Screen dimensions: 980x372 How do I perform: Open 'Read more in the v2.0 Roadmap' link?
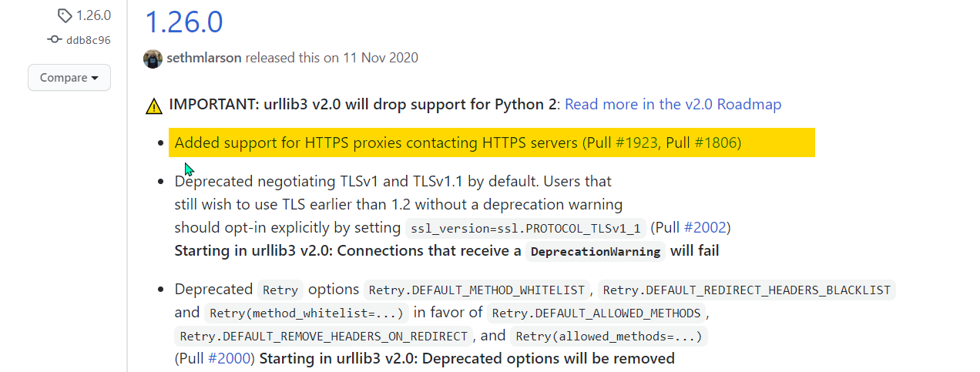tap(673, 104)
